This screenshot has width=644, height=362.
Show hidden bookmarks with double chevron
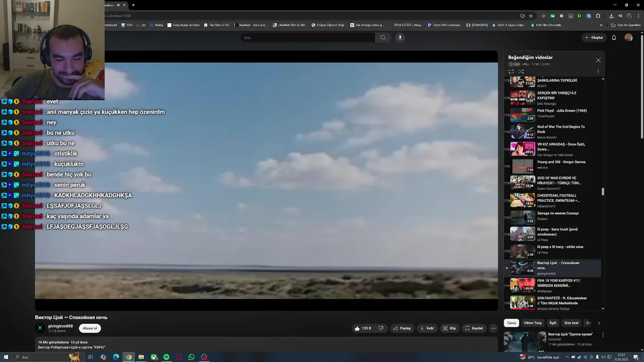click(x=601, y=25)
